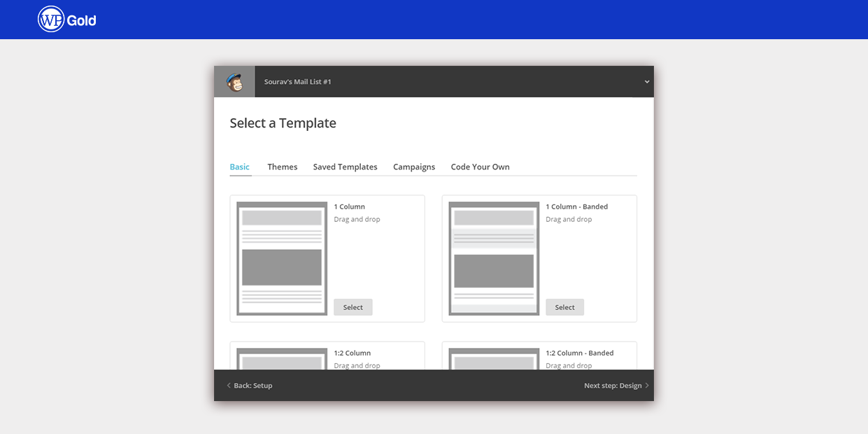Click the 1:2 Column template thumbnail
Viewport: 868px width, 434px height.
click(x=282, y=358)
